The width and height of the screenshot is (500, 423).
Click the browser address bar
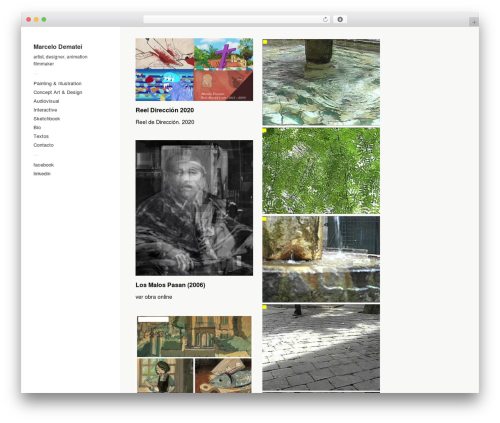pos(237,19)
